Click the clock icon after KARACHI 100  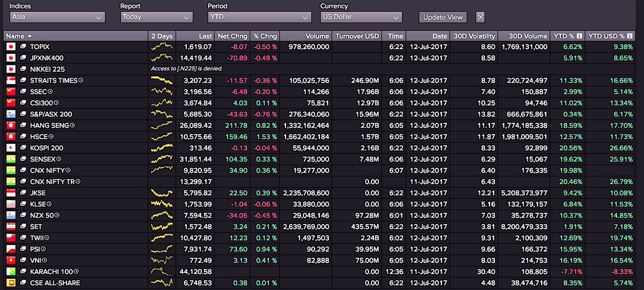pos(76,271)
